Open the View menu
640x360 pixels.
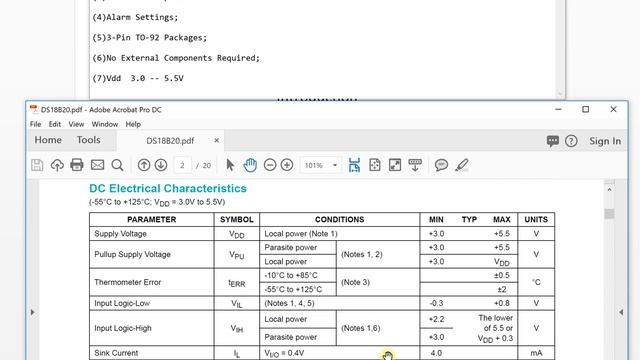click(76, 124)
